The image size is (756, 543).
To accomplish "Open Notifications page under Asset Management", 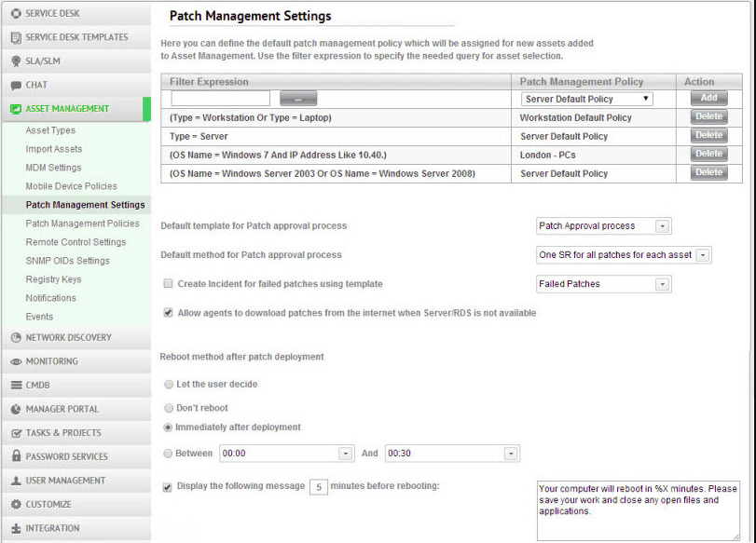I will 50,298.
